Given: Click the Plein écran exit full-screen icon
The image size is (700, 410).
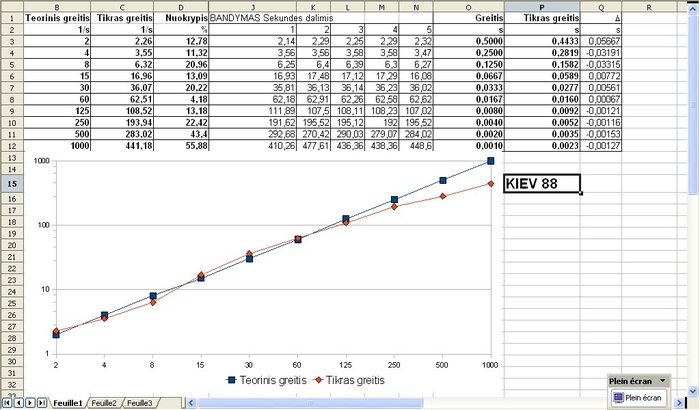Looking at the screenshot, I should (x=618, y=397).
